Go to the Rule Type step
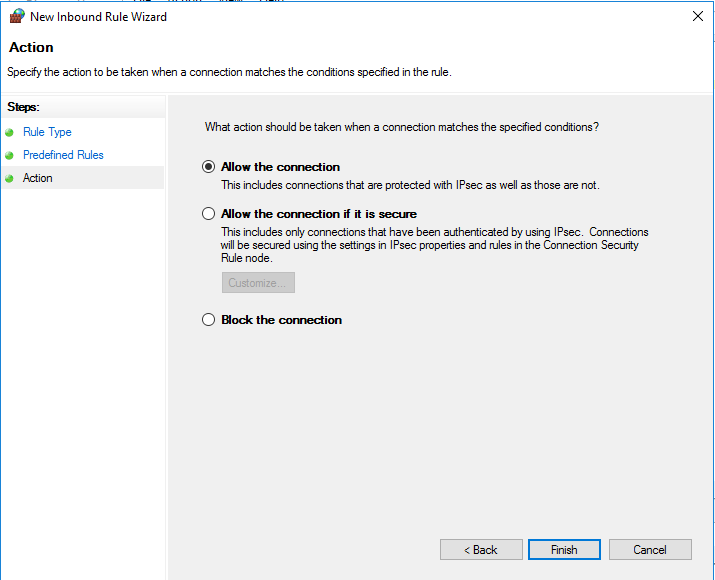The width and height of the screenshot is (715, 580). [47, 132]
